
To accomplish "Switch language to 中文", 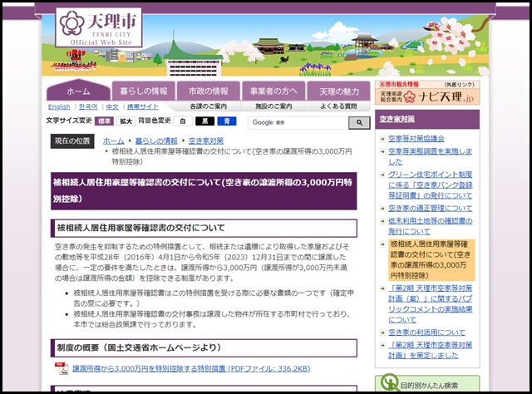I will (112, 106).
